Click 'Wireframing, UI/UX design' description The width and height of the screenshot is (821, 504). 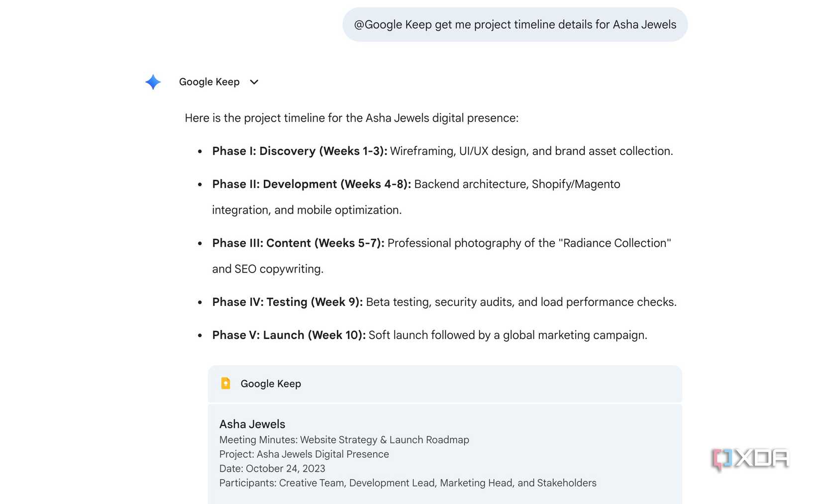point(531,151)
